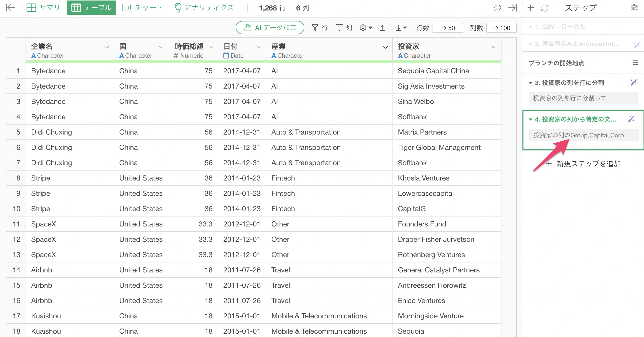The image size is (644, 337).
Task: Click the AI magic wand on step 2
Action: point(637,45)
